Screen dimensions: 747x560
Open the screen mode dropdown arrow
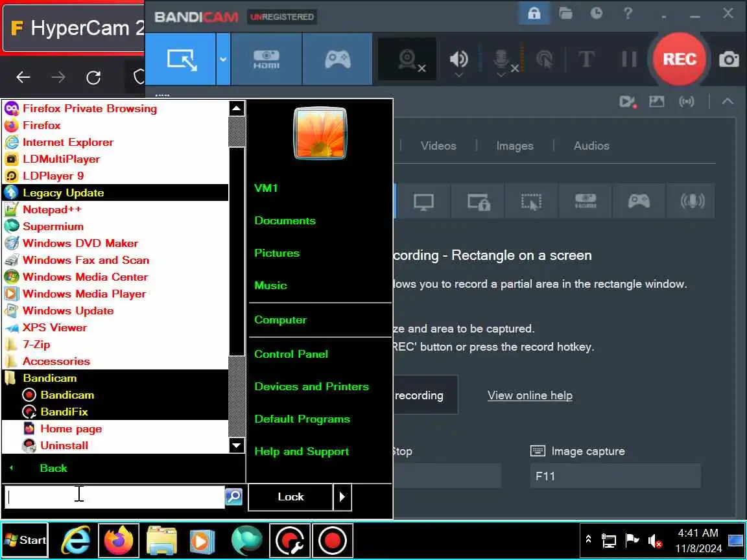[223, 60]
